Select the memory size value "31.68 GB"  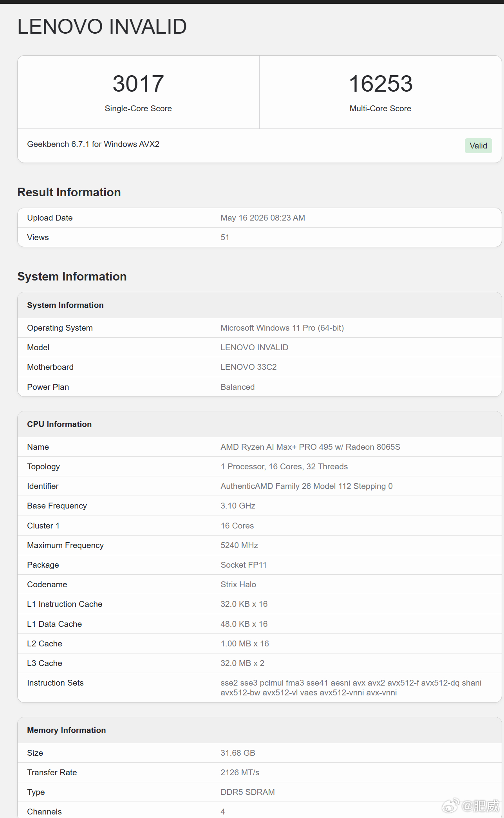238,753
